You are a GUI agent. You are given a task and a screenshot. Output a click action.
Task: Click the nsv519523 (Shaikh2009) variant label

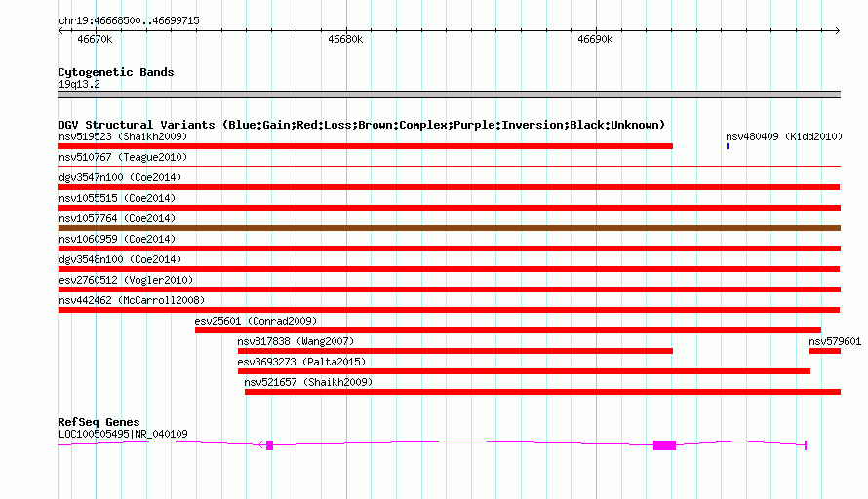point(123,136)
